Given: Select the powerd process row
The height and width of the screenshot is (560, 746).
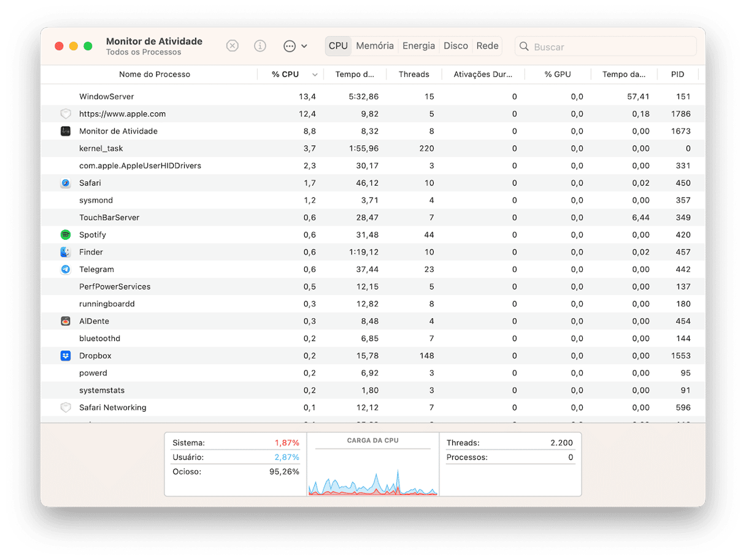Looking at the screenshot, I should point(373,373).
